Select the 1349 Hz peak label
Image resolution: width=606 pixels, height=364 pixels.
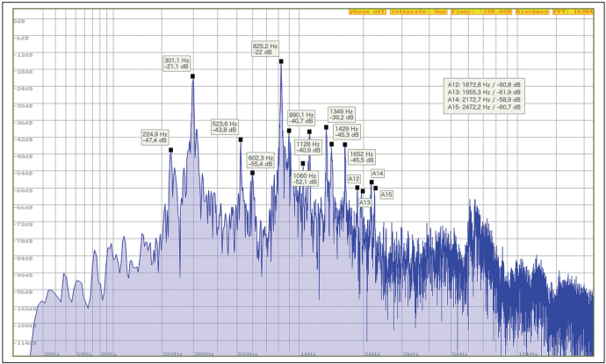[x=341, y=115]
